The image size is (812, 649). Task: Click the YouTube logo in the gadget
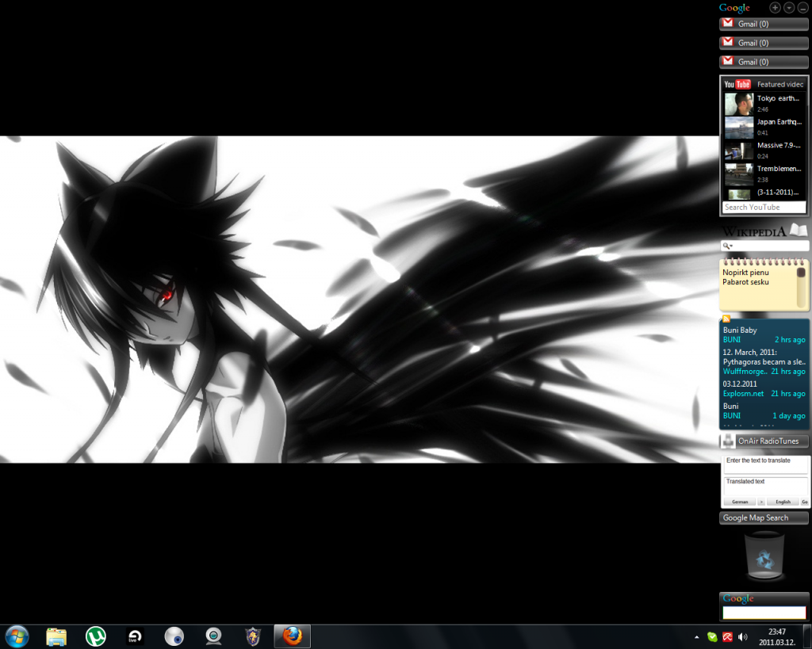click(737, 84)
